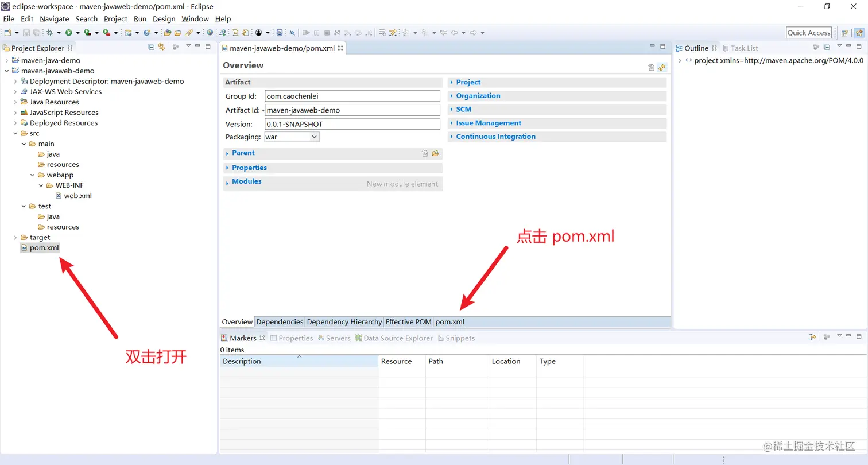This screenshot has width=868, height=465.
Task: Select web.xml in the project tree
Action: 73,196
